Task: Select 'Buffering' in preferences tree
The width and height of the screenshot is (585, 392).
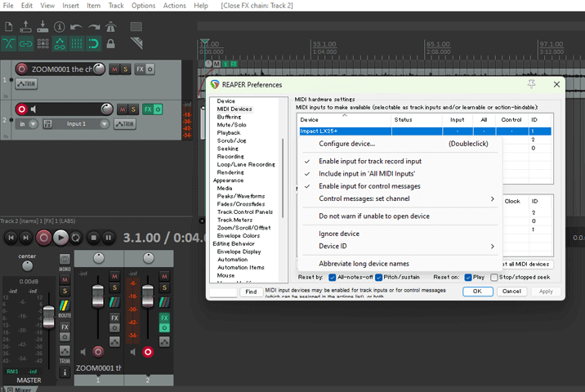Action: point(229,117)
